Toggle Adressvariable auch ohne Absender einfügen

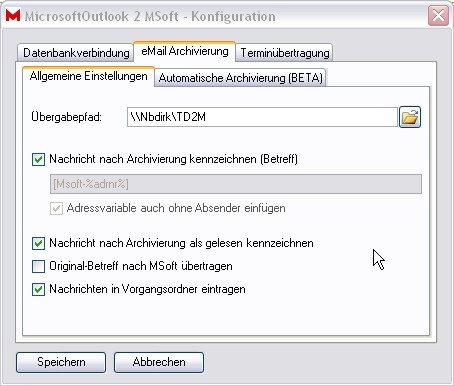56,209
